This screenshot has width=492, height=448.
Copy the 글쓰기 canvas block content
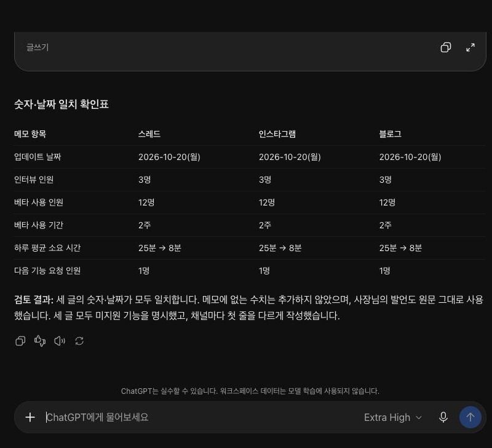pyautogui.click(x=445, y=47)
